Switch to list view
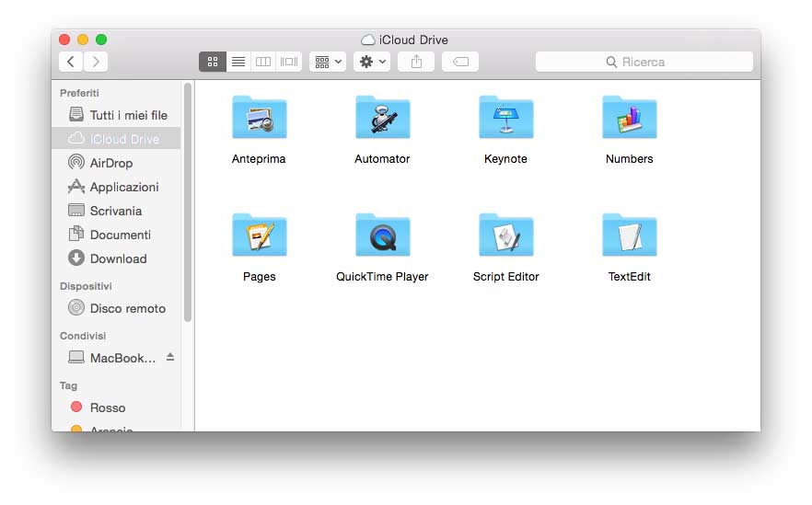Image resolution: width=812 pixels, height=505 pixels. 238,62
